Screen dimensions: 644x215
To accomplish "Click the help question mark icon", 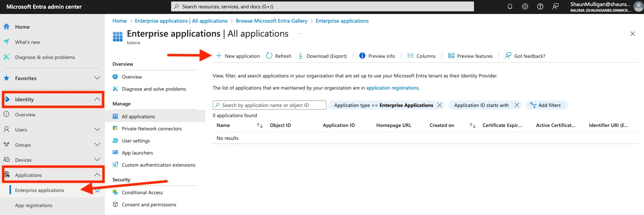I will click(x=540, y=6).
